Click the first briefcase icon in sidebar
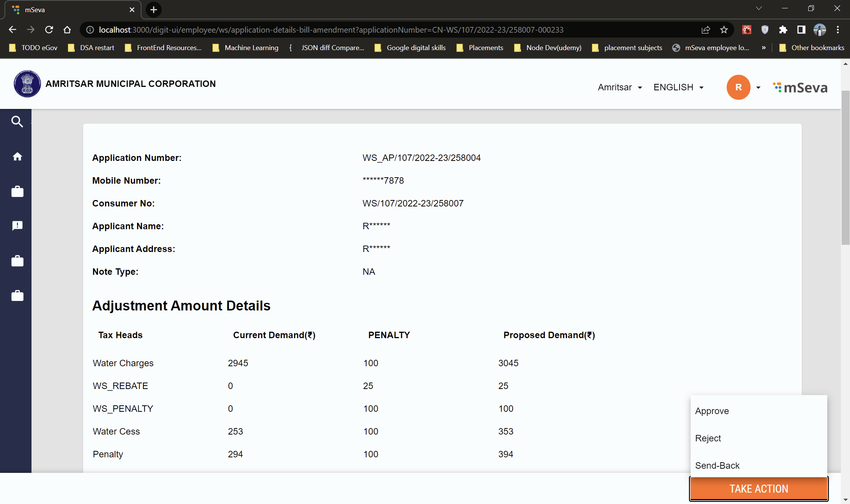The image size is (850, 504). click(17, 191)
